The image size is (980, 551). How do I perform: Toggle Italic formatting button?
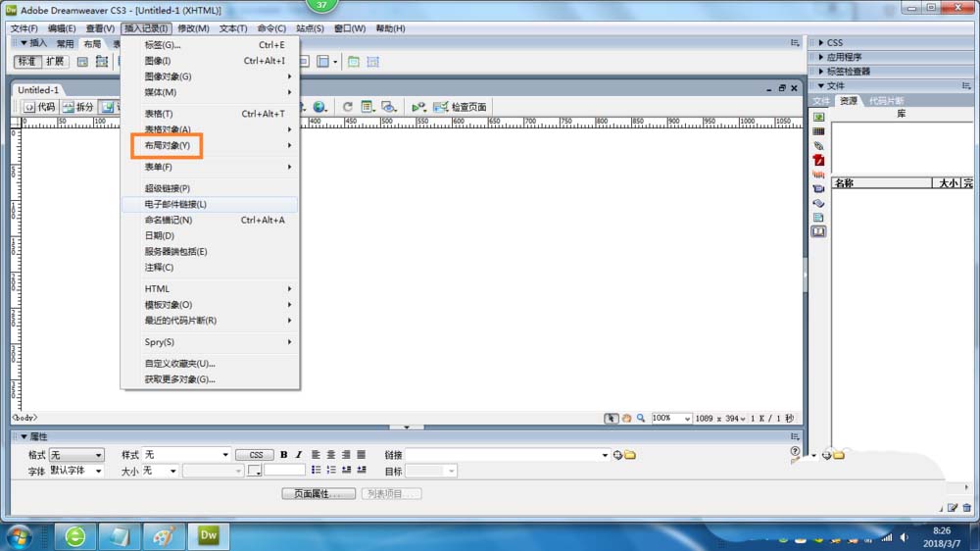(299, 455)
